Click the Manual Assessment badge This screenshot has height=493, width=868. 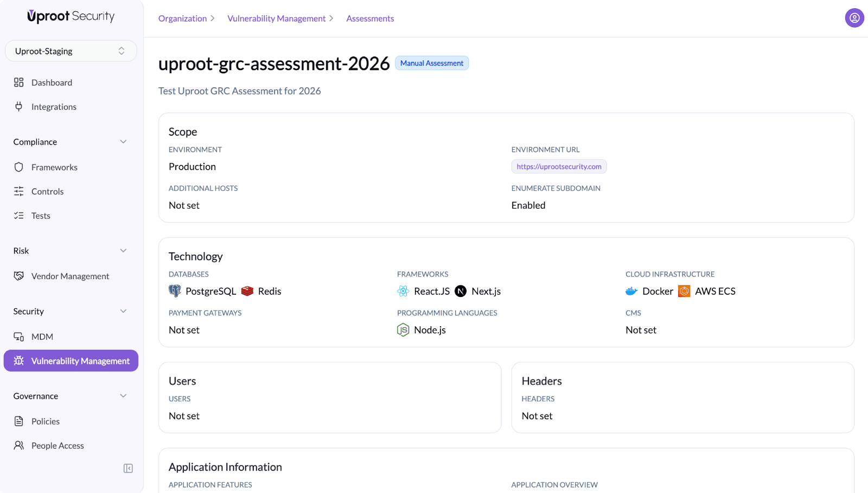point(432,64)
